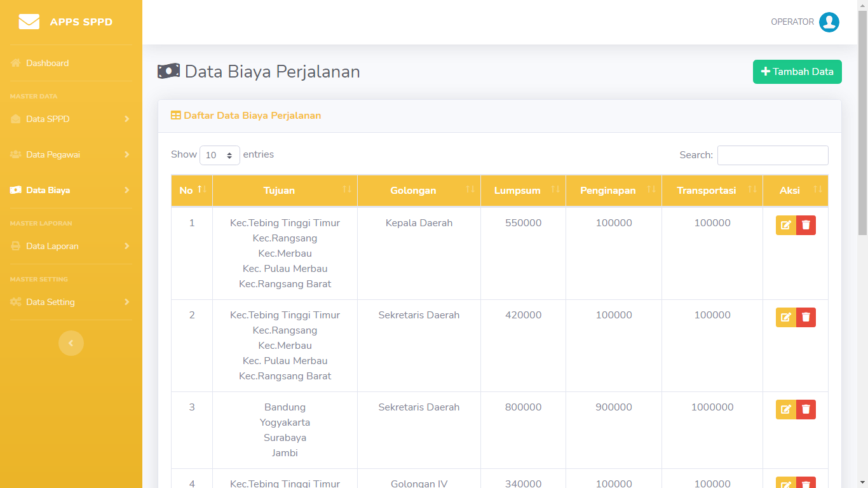Collapse the sidebar with round arrow button

(x=71, y=343)
